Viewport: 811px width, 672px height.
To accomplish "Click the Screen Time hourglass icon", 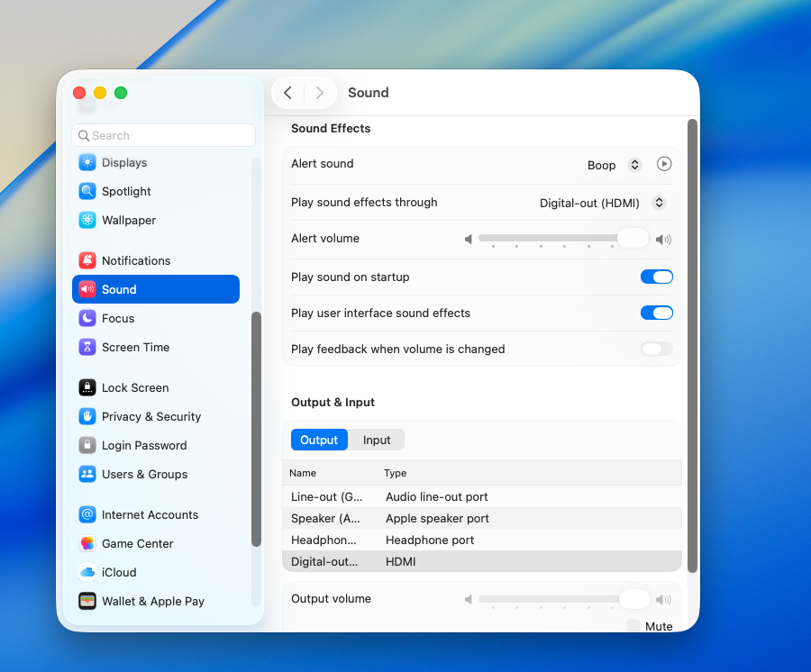I will click(x=87, y=348).
